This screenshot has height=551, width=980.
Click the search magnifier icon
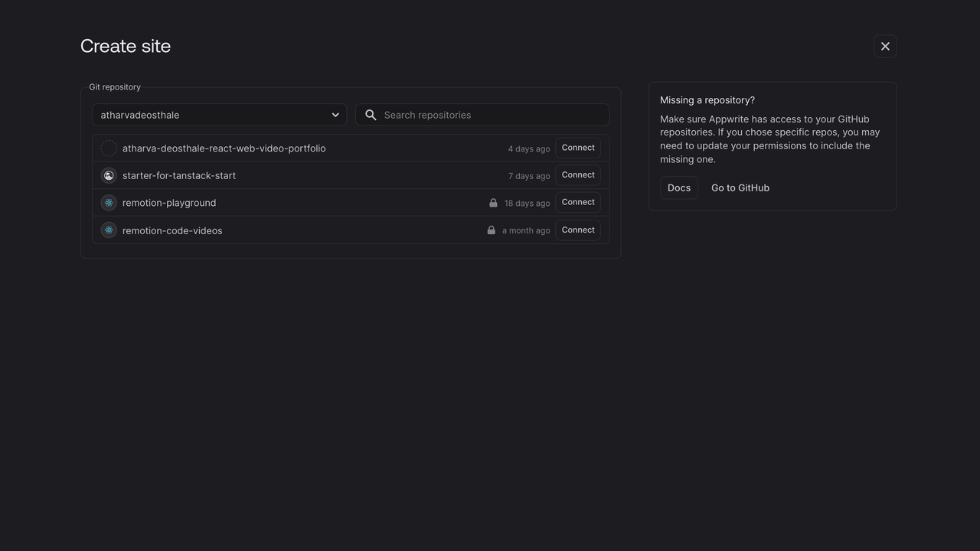(371, 114)
